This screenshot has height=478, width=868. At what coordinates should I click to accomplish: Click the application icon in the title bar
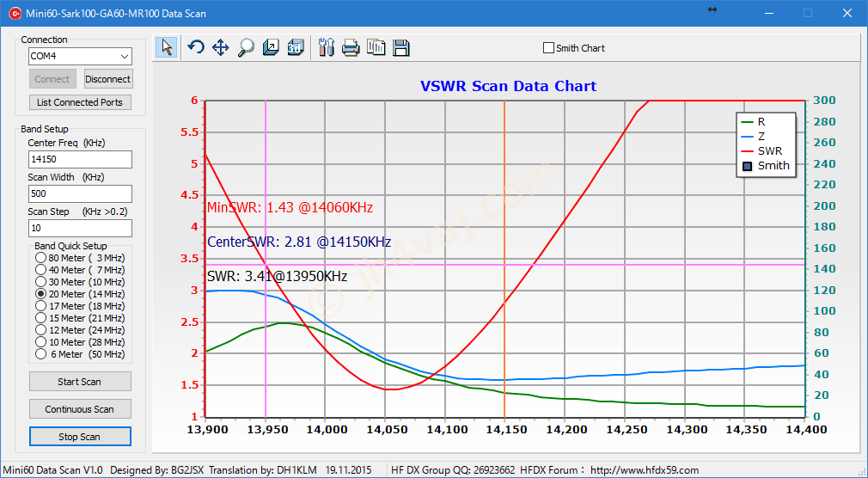tap(15, 13)
